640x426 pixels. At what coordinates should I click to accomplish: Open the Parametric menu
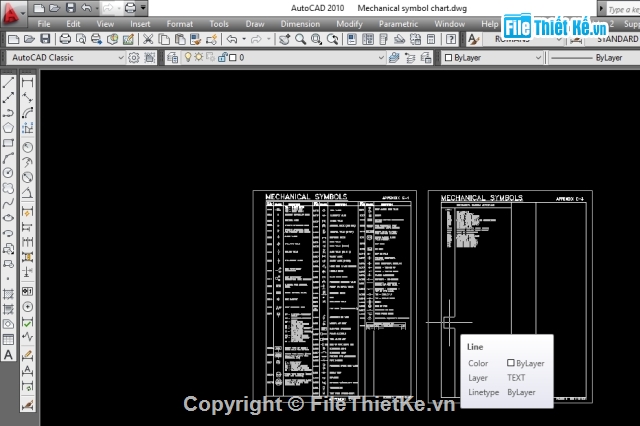coord(398,24)
